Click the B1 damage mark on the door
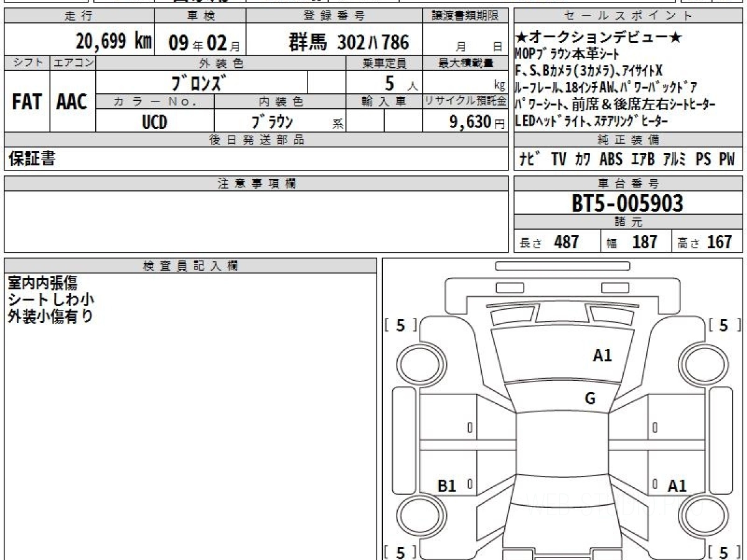 pos(447,486)
